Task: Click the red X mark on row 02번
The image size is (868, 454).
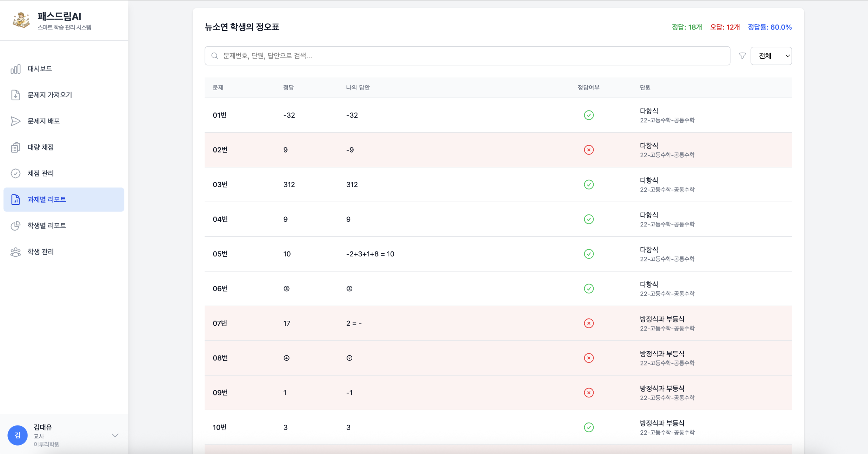Action: point(589,150)
